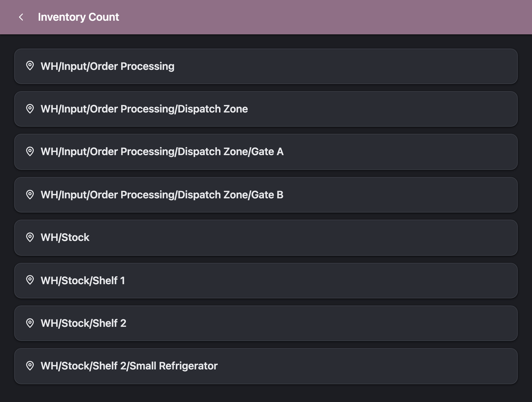Screen dimensions: 532x402
Task: Click pin icon beside WH/Input/Order Processing
Action: tap(30, 66)
